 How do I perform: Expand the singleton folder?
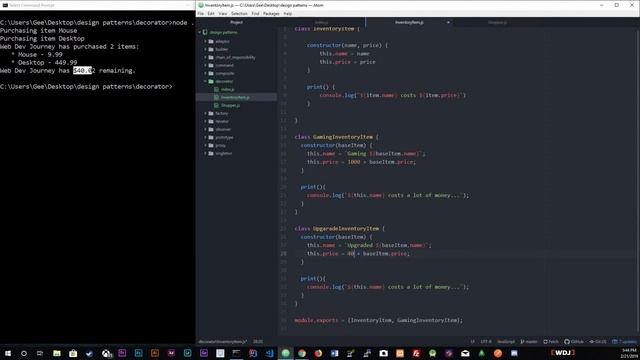pyautogui.click(x=205, y=153)
